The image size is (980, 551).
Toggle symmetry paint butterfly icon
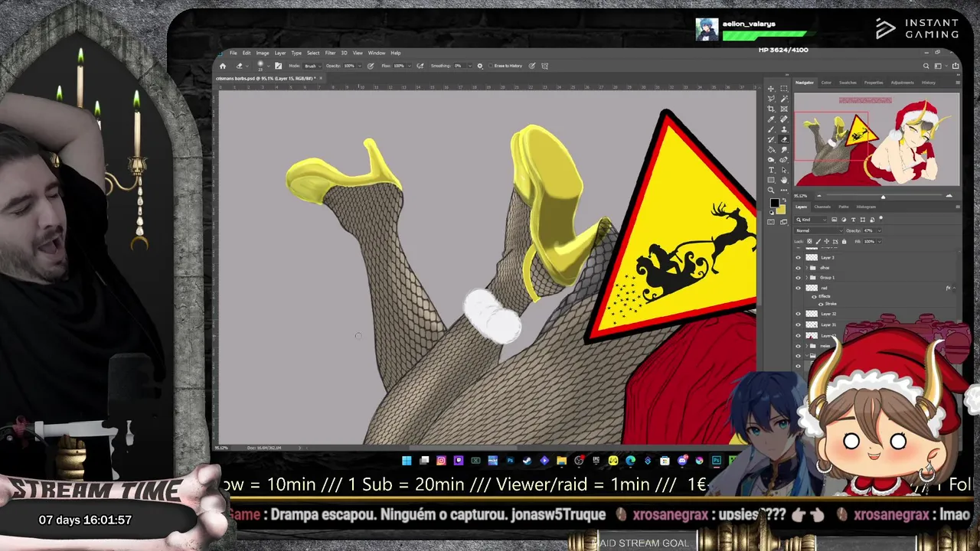(x=544, y=66)
